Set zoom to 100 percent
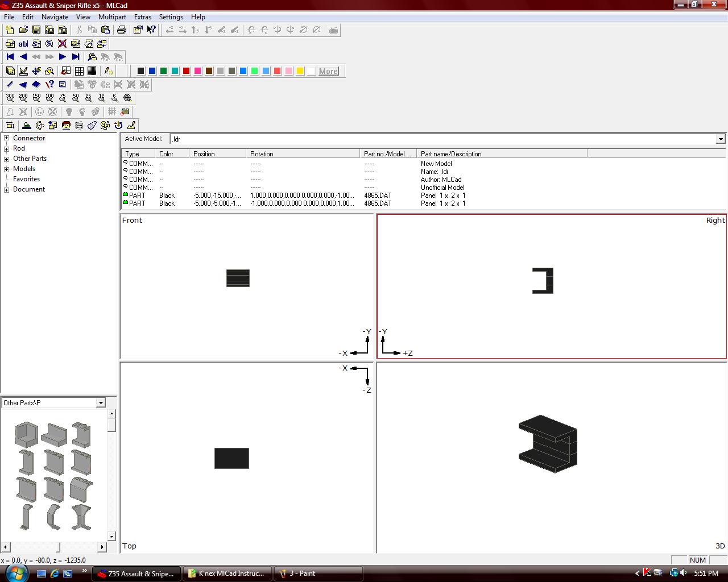The width and height of the screenshot is (728, 582). click(49, 98)
